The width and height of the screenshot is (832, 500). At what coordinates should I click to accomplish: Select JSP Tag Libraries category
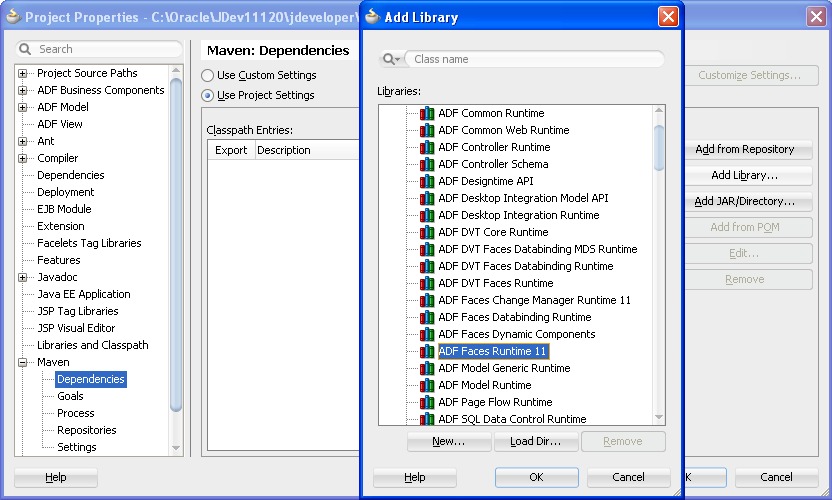click(x=77, y=311)
